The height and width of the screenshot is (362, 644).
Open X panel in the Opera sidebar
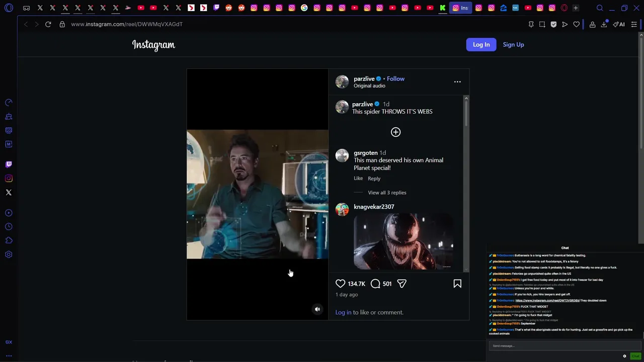tap(9, 193)
